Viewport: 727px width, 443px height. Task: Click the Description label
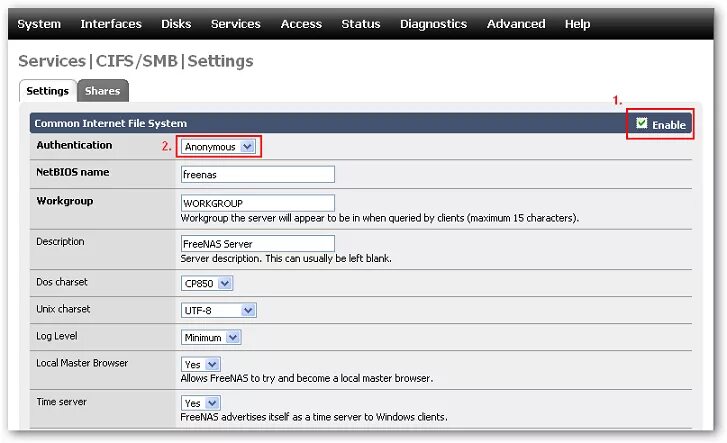[x=60, y=241]
